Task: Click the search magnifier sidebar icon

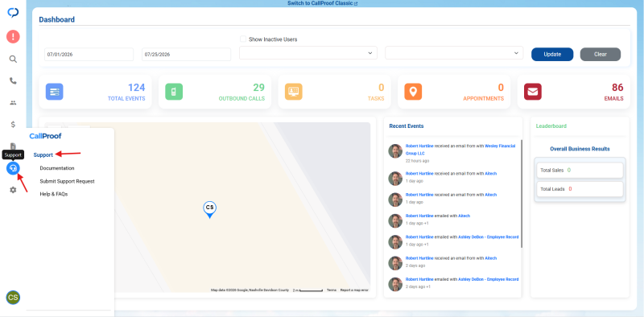Action: (13, 59)
